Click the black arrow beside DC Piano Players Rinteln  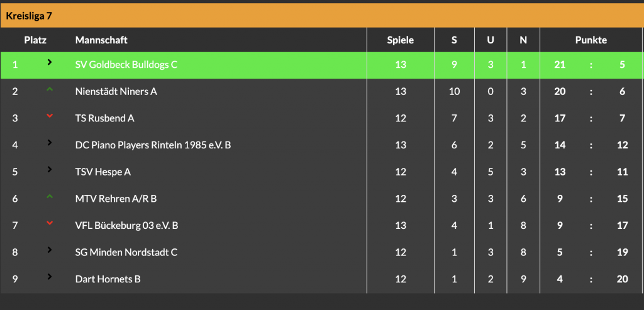50,143
